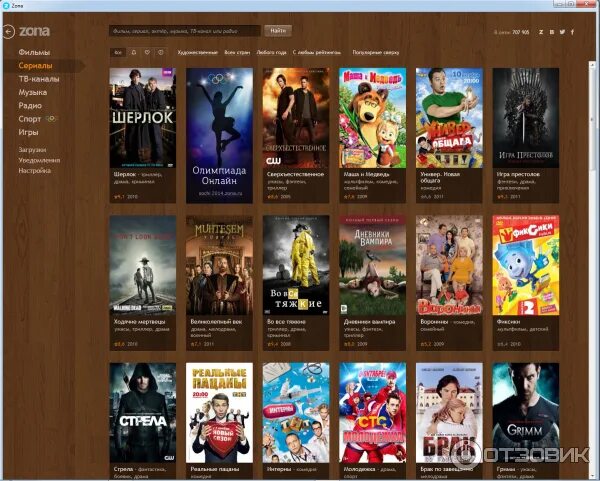Open the Twitter page icon
Screen dimensions: 600x481
click(562, 32)
